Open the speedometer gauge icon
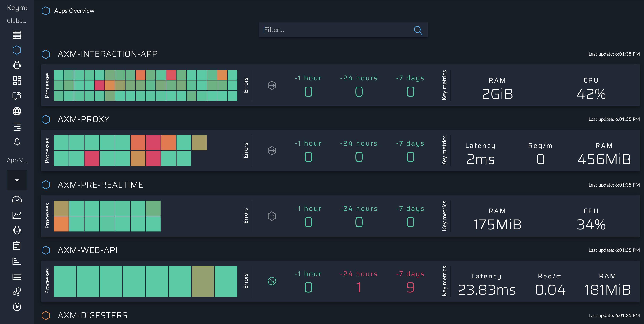This screenshot has width=644, height=324. pos(17,200)
